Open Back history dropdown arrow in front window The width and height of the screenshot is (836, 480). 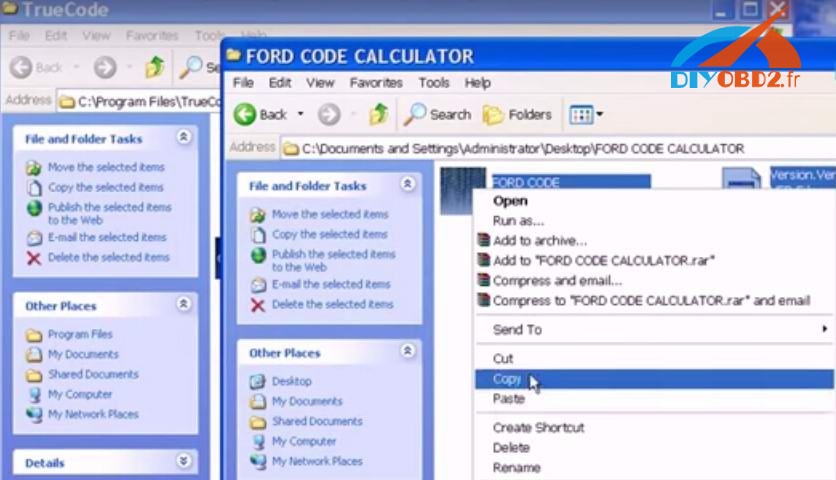(301, 114)
